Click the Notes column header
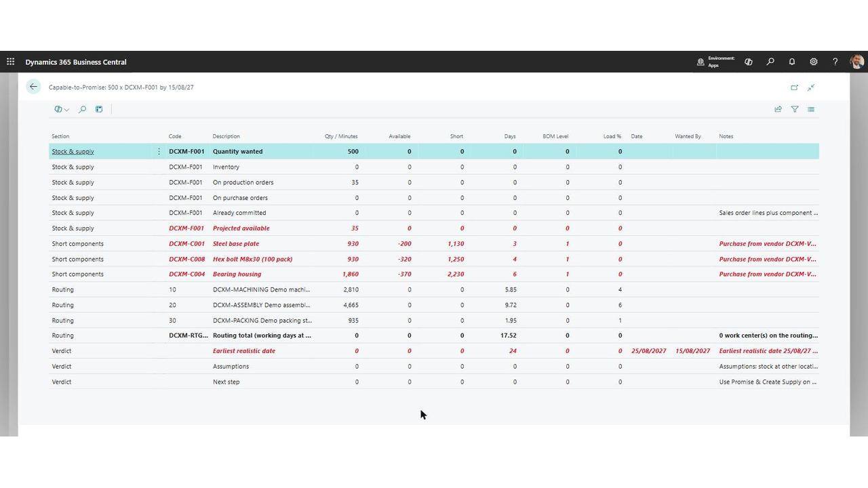868x488 pixels. pyautogui.click(x=726, y=136)
